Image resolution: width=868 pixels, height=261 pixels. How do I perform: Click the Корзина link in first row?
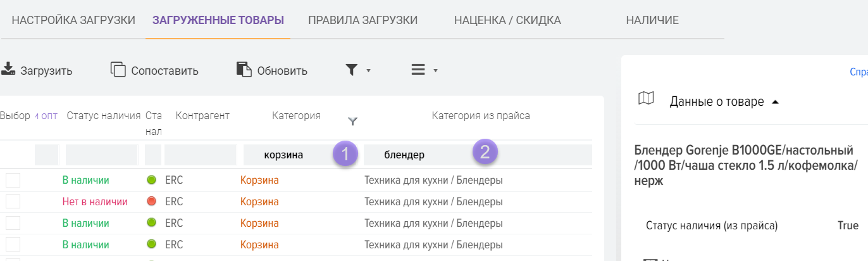pyautogui.click(x=259, y=180)
